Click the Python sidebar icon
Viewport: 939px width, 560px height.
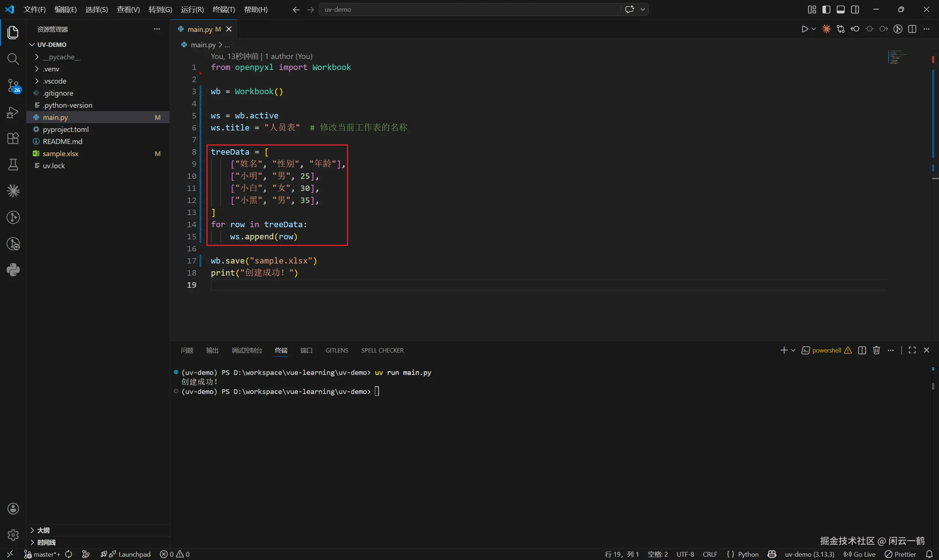13,270
